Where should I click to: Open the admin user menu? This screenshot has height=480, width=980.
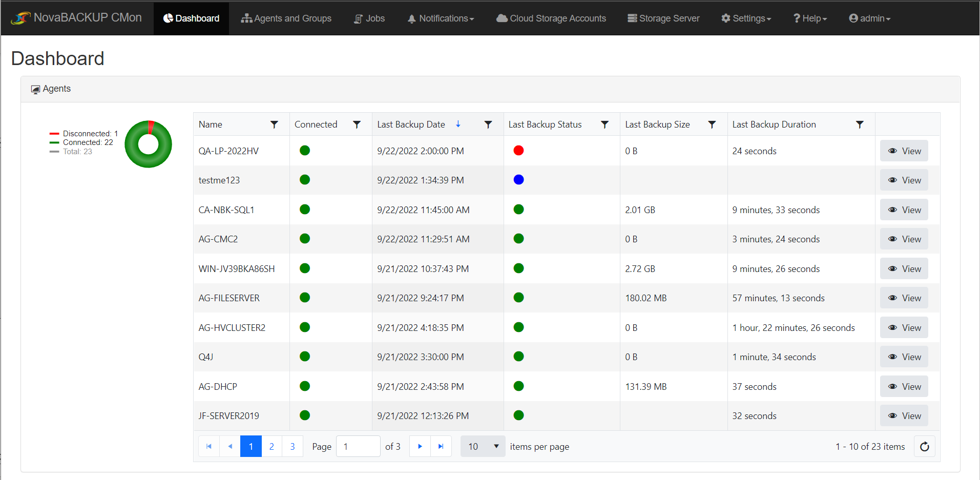pyautogui.click(x=869, y=18)
